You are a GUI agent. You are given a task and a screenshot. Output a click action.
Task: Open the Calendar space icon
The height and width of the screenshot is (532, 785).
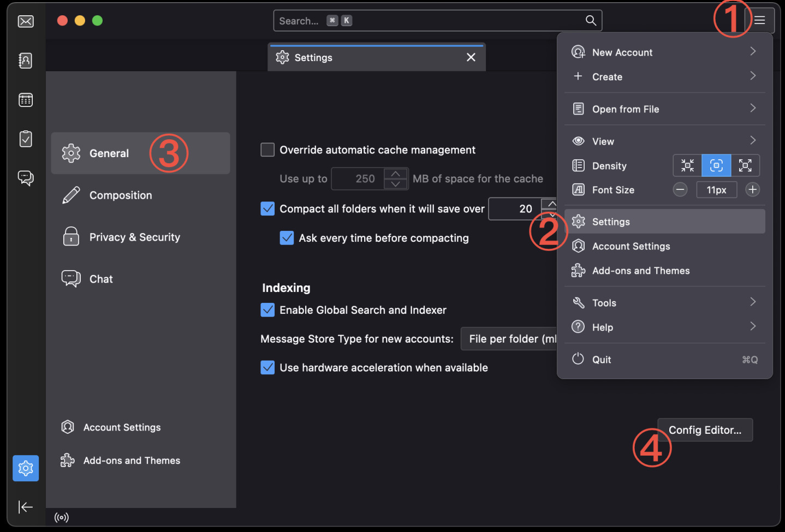[x=25, y=100]
